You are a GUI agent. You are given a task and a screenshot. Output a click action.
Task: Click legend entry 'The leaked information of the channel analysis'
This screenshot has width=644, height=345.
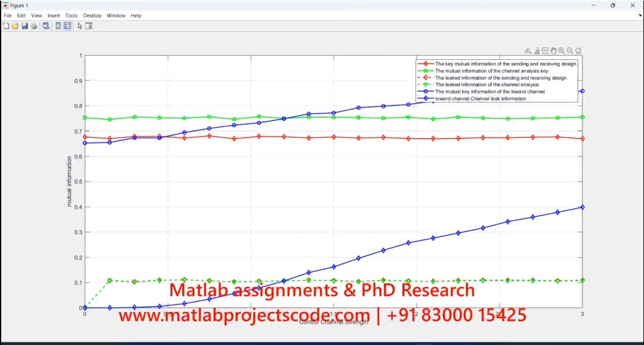487,85
